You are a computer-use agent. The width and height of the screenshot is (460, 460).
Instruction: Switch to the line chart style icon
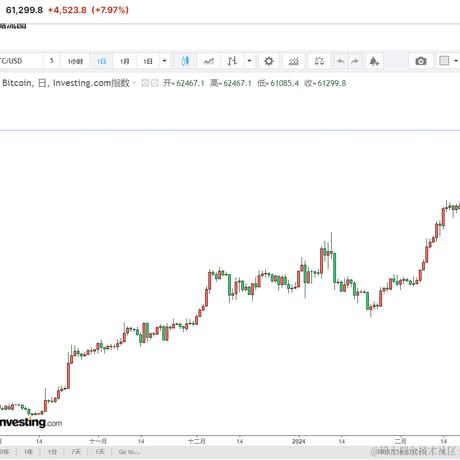(209, 61)
